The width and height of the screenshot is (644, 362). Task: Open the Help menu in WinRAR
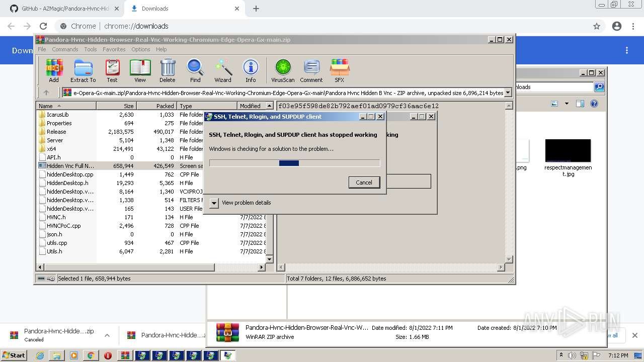pyautogui.click(x=161, y=49)
